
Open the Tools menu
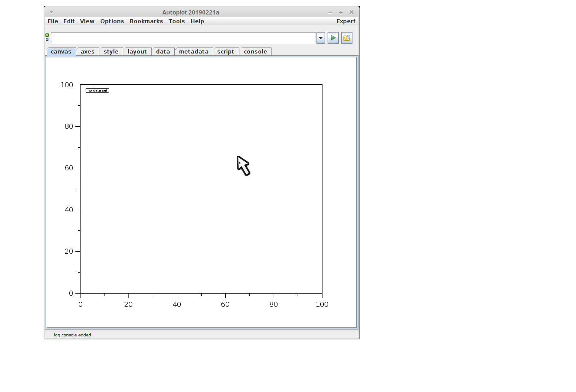click(x=176, y=21)
